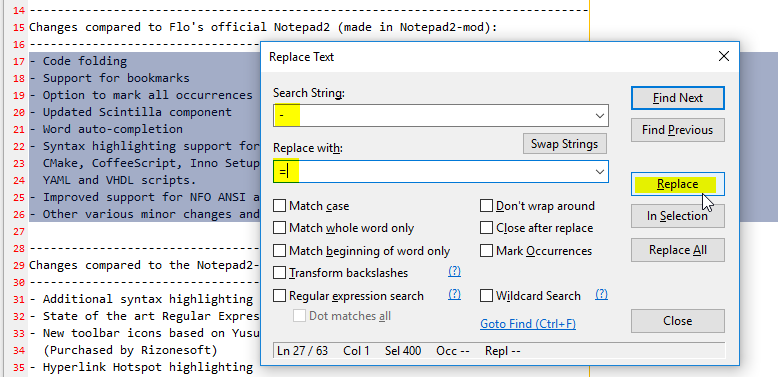The image size is (778, 377).
Task: Open help link beside Regular expression search
Action: coord(454,295)
